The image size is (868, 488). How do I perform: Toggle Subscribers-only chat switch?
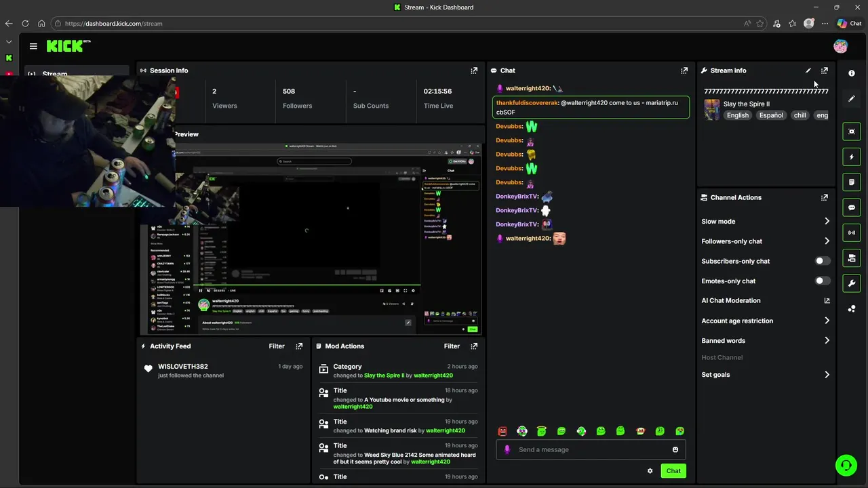click(x=822, y=261)
